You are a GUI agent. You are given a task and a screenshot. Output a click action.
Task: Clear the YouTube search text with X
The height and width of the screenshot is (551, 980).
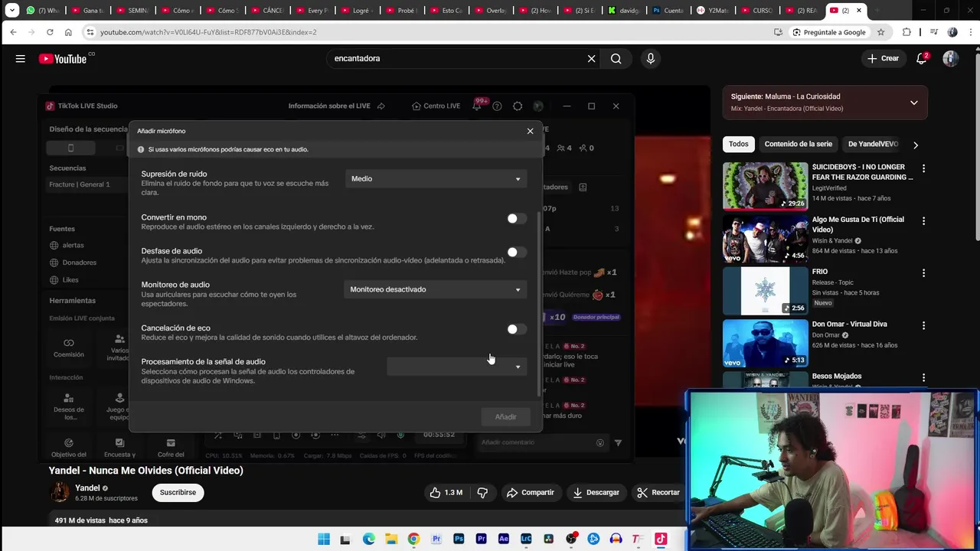pos(591,58)
